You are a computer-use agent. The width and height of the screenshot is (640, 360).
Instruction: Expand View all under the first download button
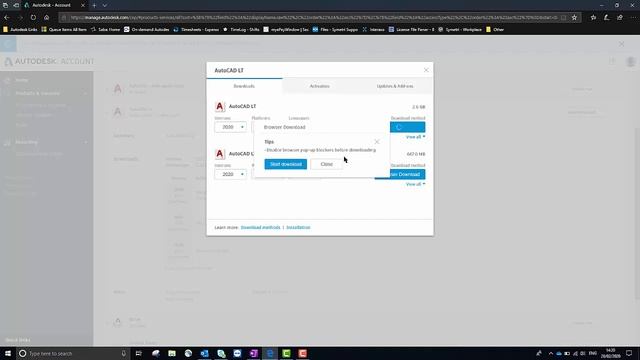click(416, 137)
